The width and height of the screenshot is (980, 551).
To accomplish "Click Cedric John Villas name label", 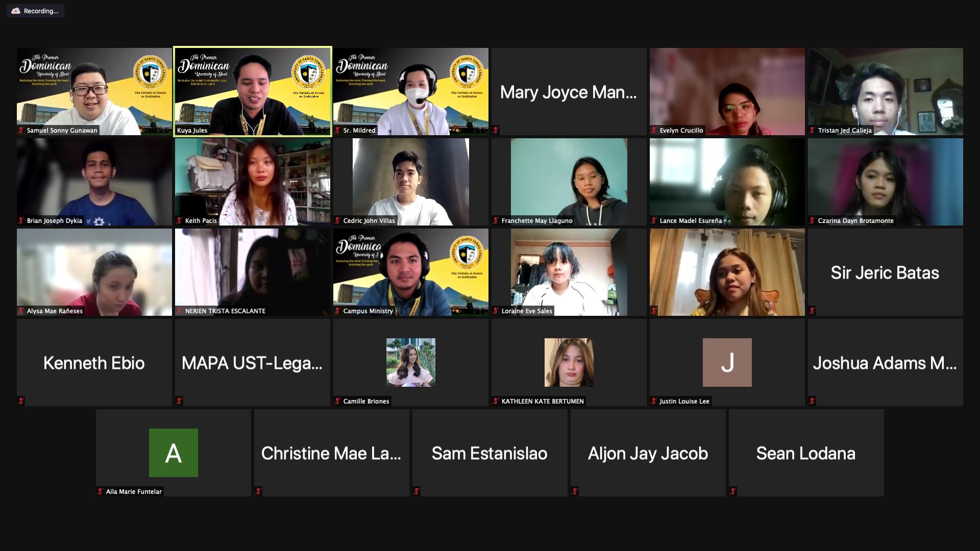I will (369, 221).
